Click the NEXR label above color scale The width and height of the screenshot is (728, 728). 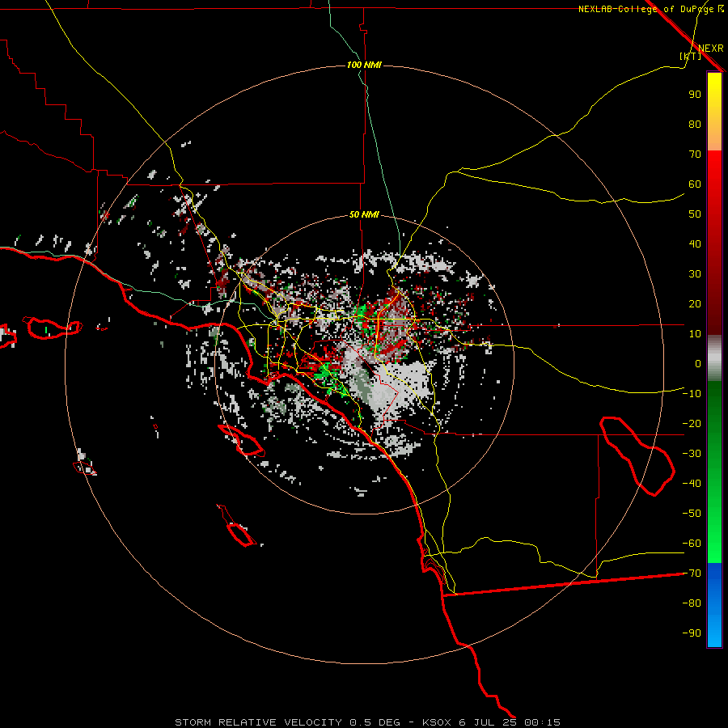(710, 49)
